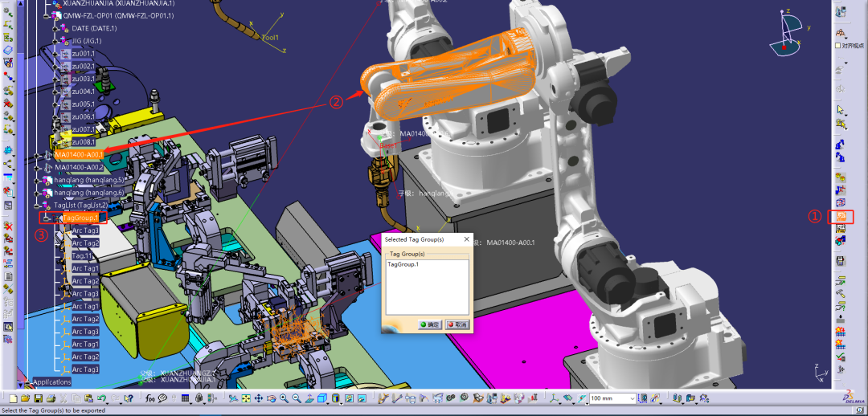Select the Applications tree node

(x=52, y=381)
